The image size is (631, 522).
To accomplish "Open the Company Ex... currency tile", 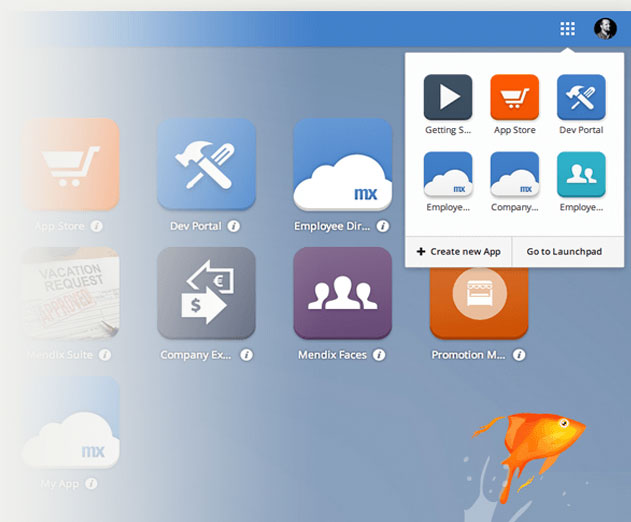I will (x=206, y=293).
